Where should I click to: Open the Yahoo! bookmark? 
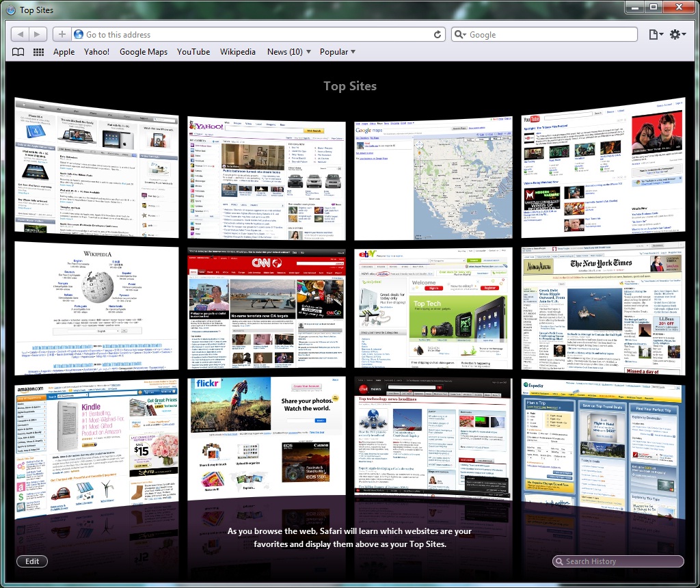pos(96,52)
